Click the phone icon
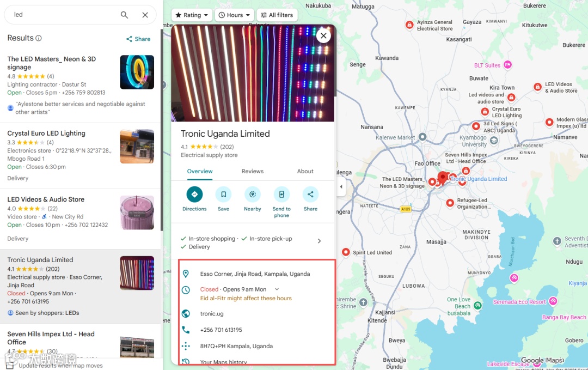Image resolution: width=588 pixels, height=370 pixels. [186, 330]
